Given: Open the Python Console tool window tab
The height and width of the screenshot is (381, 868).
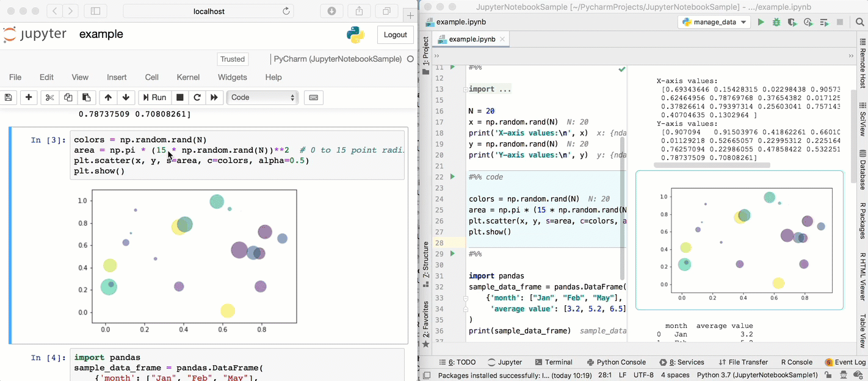Looking at the screenshot, I should 615,362.
